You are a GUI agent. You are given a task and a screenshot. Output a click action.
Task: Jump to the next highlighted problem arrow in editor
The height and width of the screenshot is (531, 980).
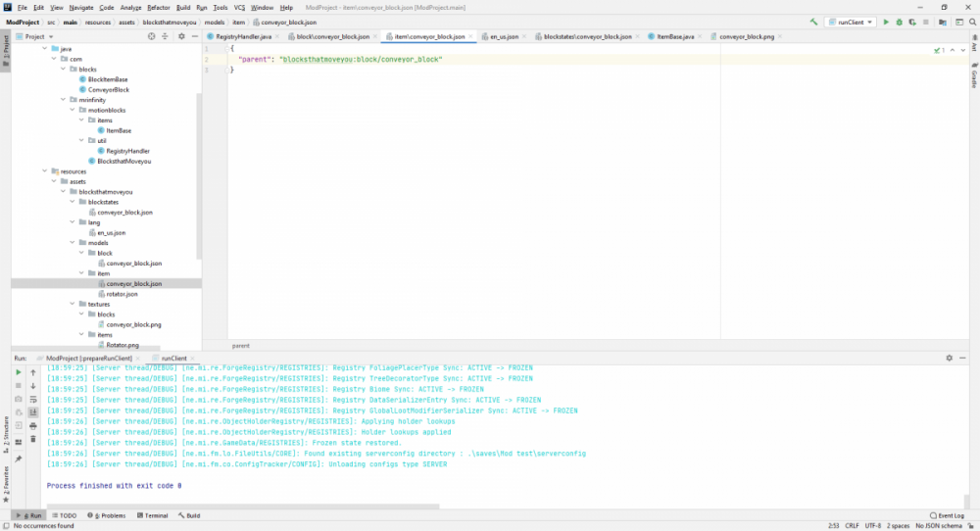click(x=963, y=50)
